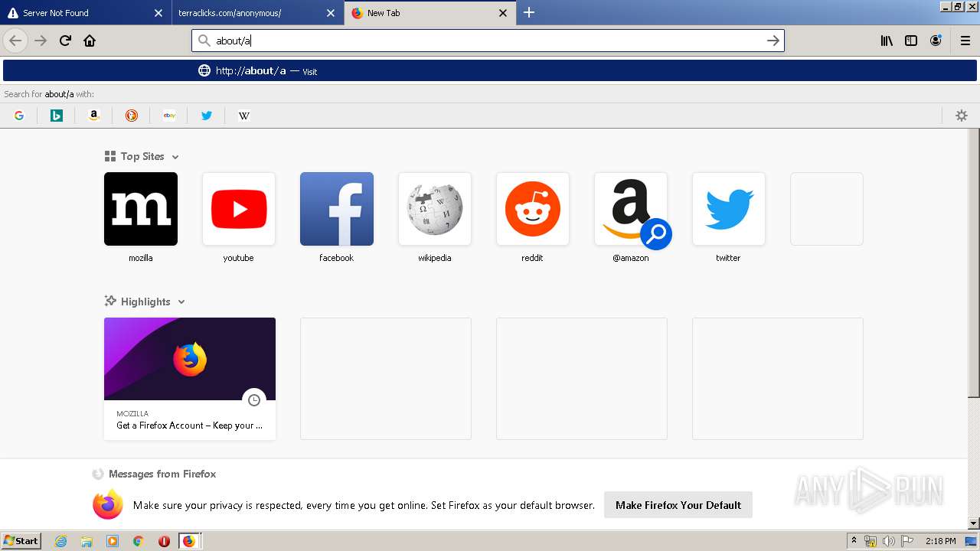980x551 pixels.
Task: Open the Firefox home page button
Action: [x=90, y=41]
